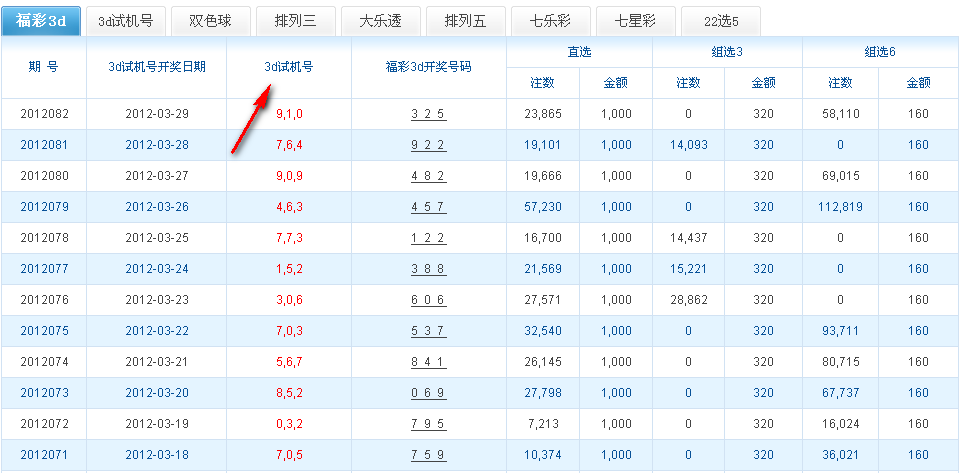
Task: Open winning number 0 6 9 link
Action: pyautogui.click(x=429, y=393)
